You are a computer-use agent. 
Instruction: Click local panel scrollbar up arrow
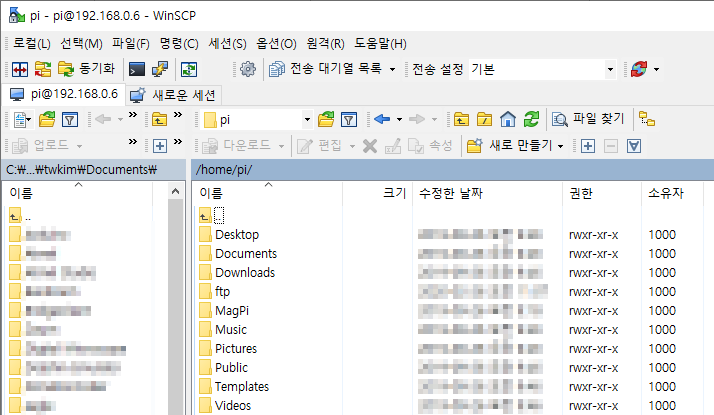[x=175, y=192]
